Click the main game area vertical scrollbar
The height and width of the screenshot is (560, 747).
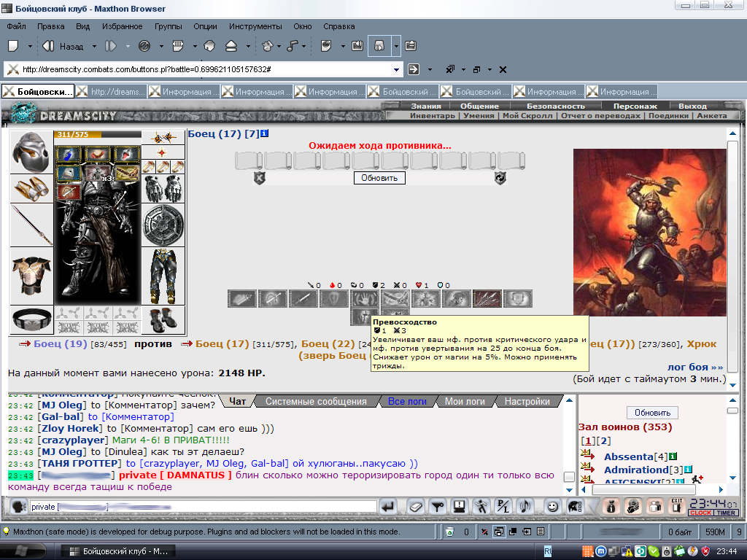(x=732, y=257)
